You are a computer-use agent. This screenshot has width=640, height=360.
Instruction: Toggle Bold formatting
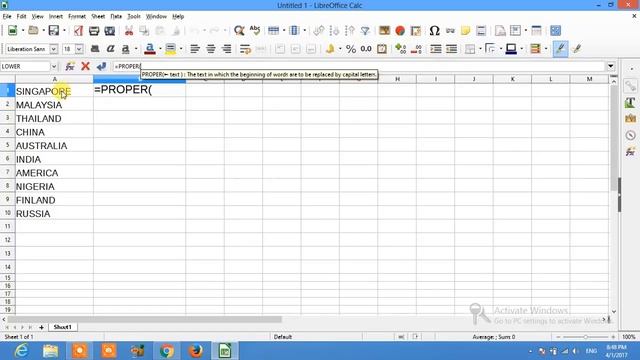[x=95, y=49]
